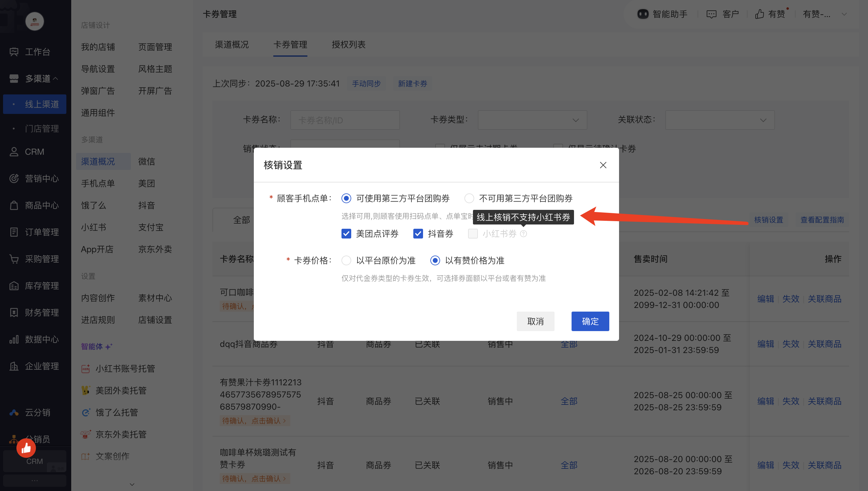Open 小红书账号托管 agent entry

[x=125, y=368]
